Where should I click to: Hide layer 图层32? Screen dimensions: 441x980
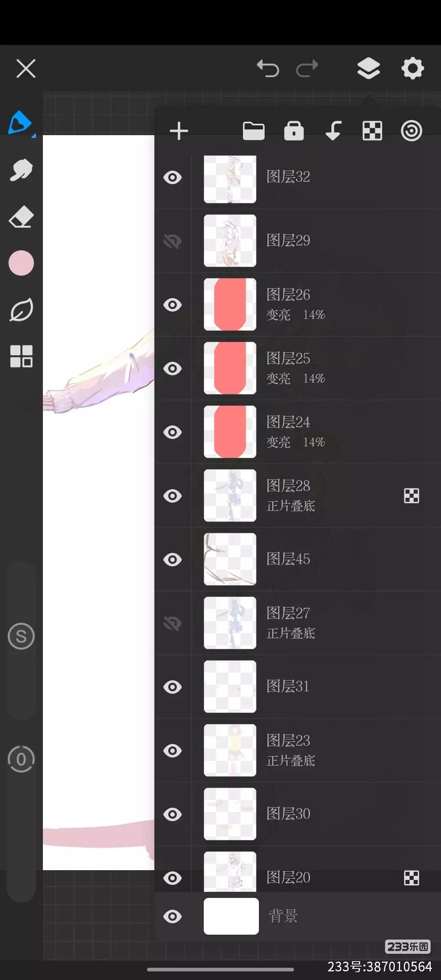click(172, 178)
